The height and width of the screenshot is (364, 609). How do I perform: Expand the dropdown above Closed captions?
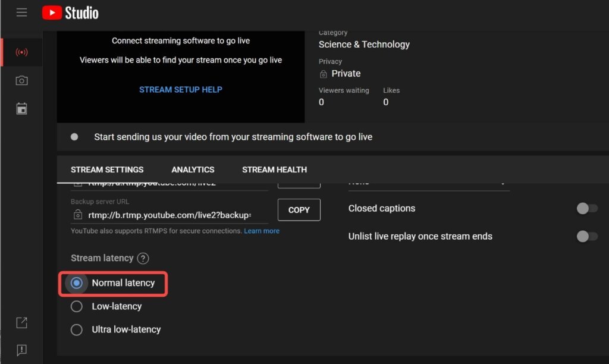[428, 183]
